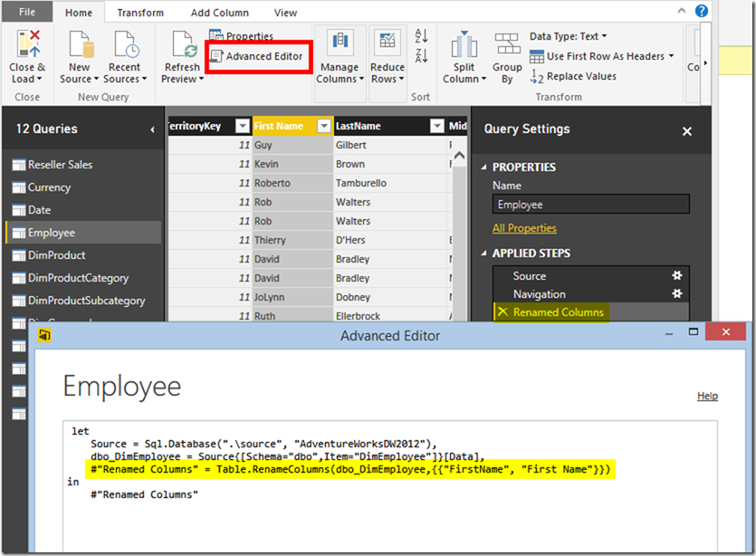
Task: Open the All Properties link
Action: pos(524,228)
